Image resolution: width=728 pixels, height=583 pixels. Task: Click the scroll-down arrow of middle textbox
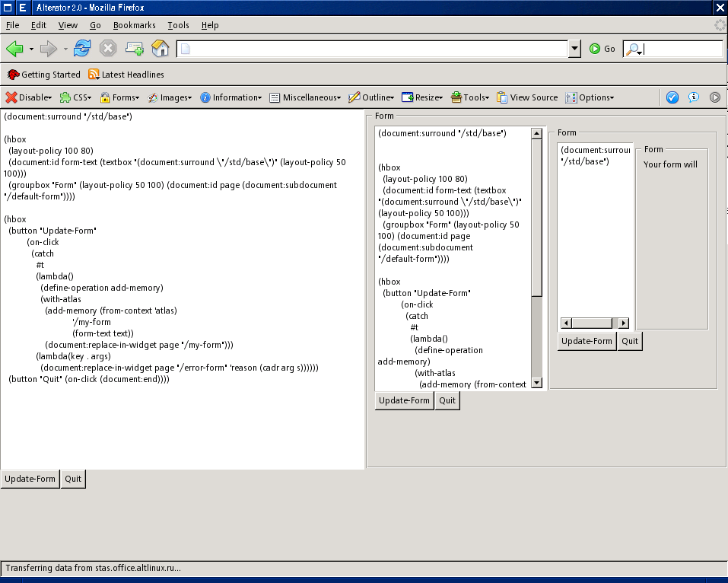(536, 383)
